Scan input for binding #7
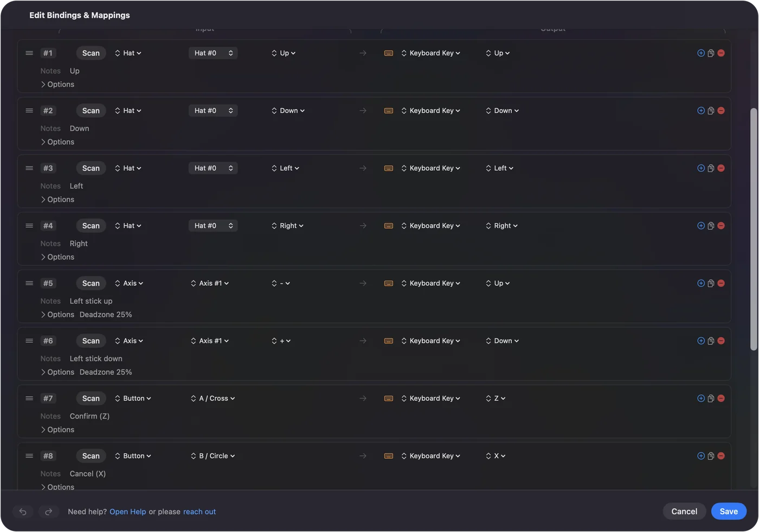The height and width of the screenshot is (532, 759). pyautogui.click(x=91, y=398)
